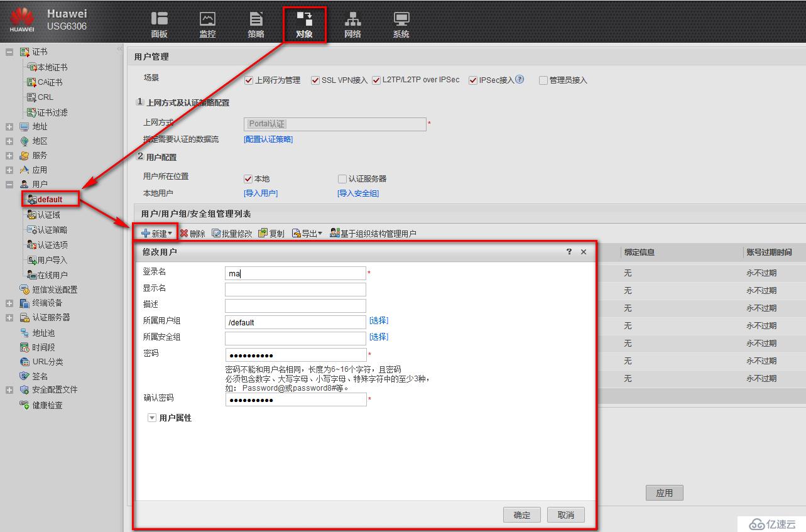This screenshot has height=532, width=806.
Task: Toggle the L2TP/L2TP over IPSec checkbox
Action: click(376, 80)
